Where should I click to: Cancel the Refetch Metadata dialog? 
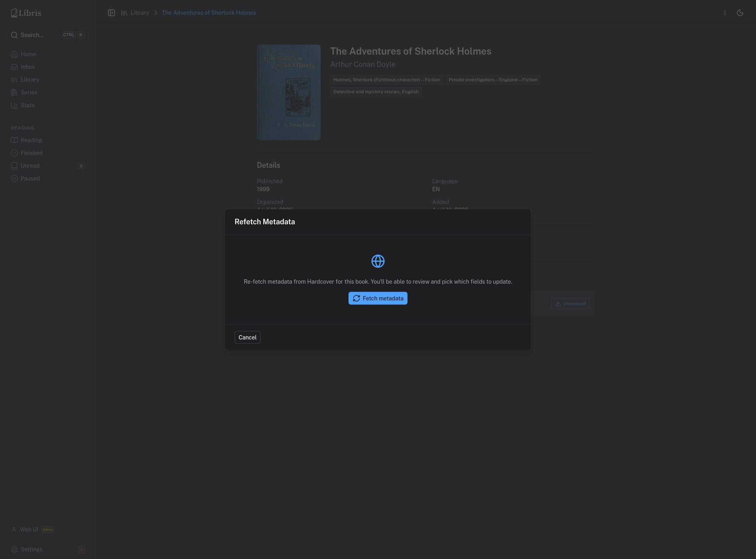247,337
